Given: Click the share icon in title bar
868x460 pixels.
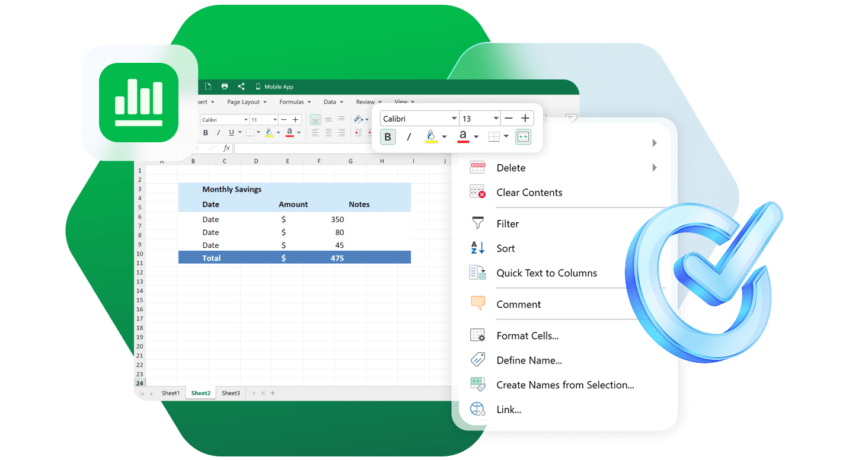Looking at the screenshot, I should 241,87.
